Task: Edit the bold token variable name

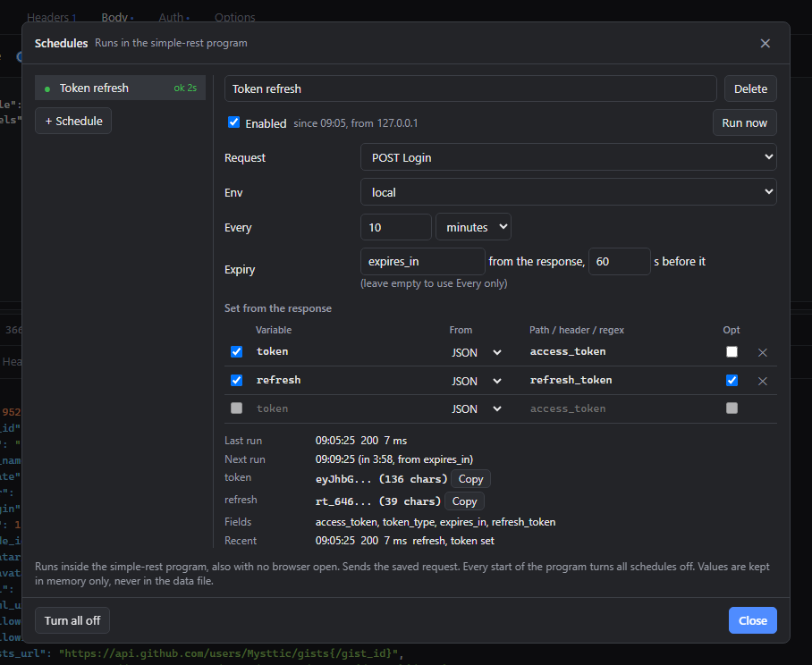Action: tap(348, 352)
